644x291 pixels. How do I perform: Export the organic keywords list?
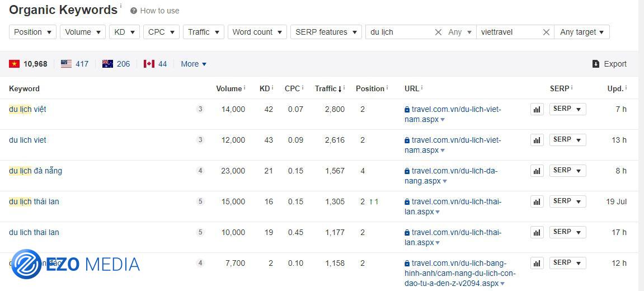click(609, 64)
